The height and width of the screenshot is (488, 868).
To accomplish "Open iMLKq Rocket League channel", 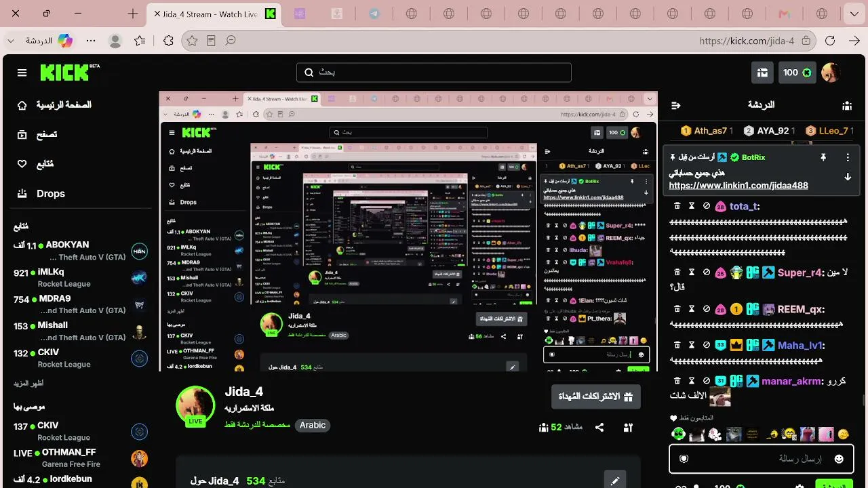I will (80, 278).
